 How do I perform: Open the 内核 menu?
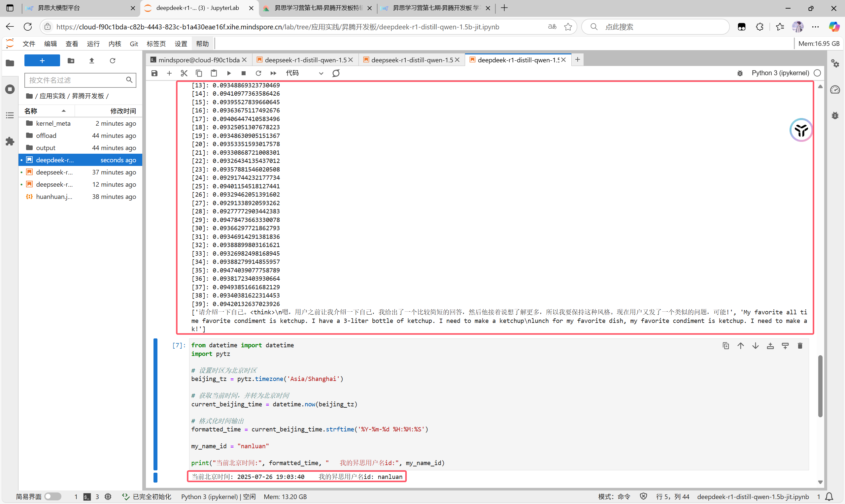pos(115,44)
